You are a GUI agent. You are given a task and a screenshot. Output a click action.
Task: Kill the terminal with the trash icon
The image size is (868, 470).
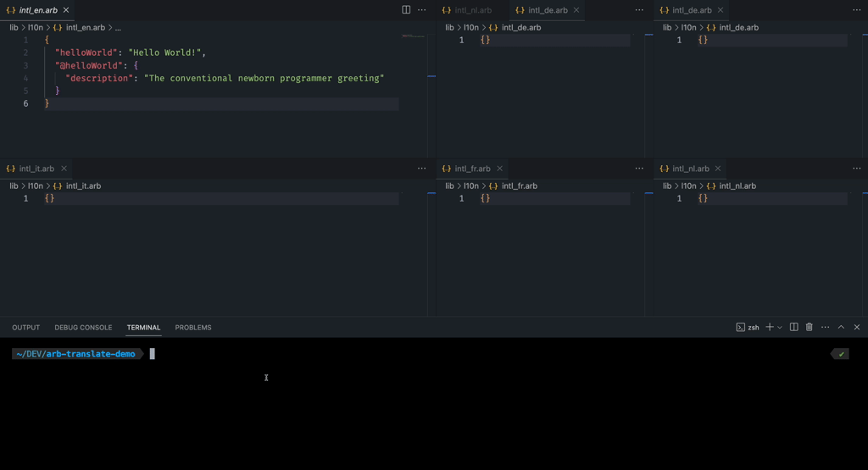click(x=810, y=328)
